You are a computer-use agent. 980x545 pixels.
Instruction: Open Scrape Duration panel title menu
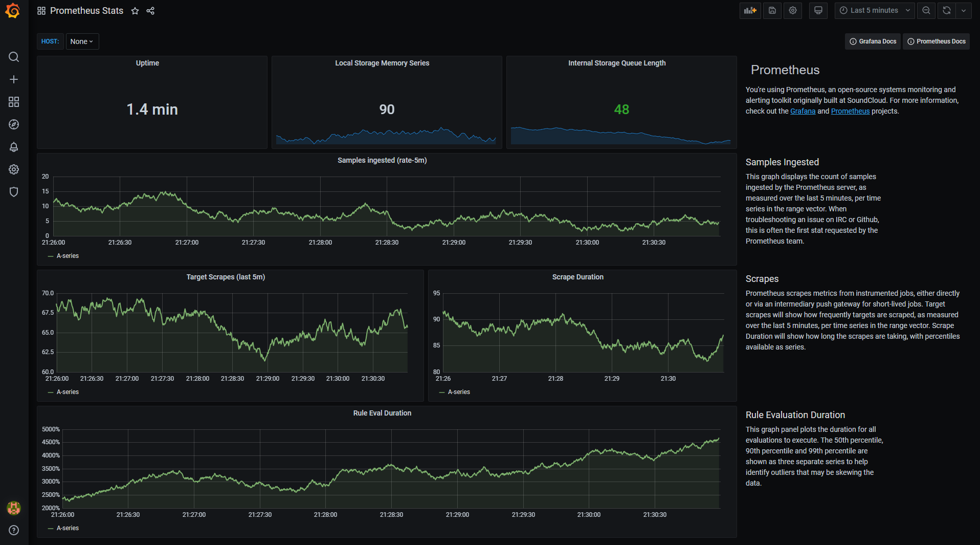click(x=578, y=277)
